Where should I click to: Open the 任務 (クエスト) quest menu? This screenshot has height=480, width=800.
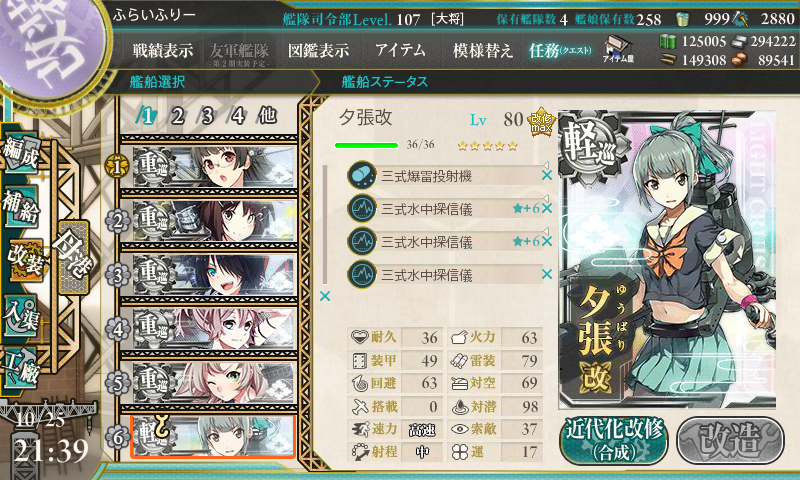(x=560, y=50)
